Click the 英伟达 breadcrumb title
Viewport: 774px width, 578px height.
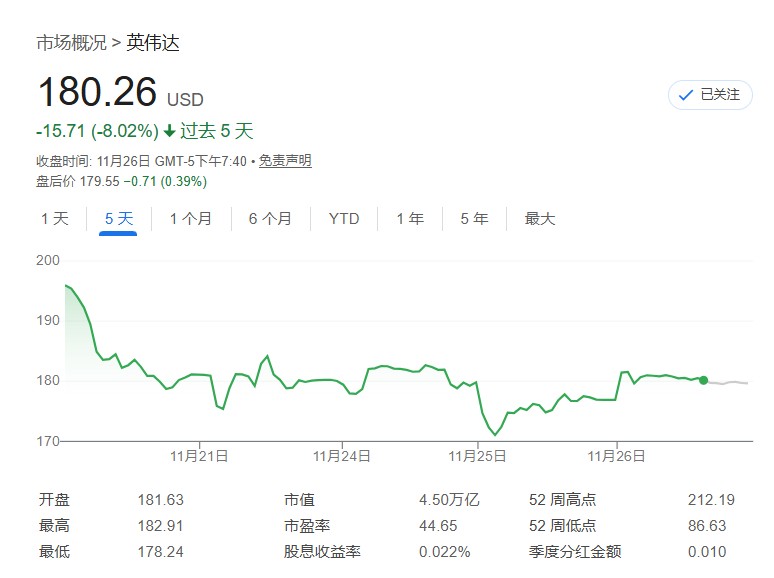(x=153, y=43)
